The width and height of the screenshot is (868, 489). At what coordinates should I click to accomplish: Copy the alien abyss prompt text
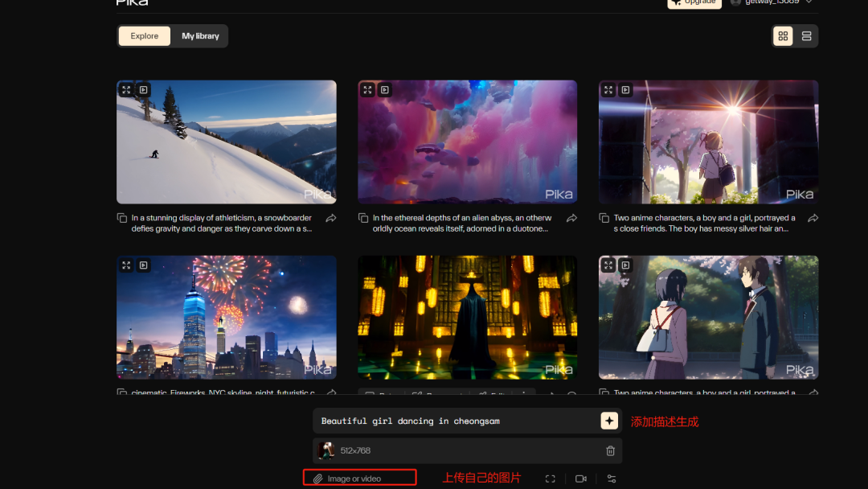(x=363, y=218)
